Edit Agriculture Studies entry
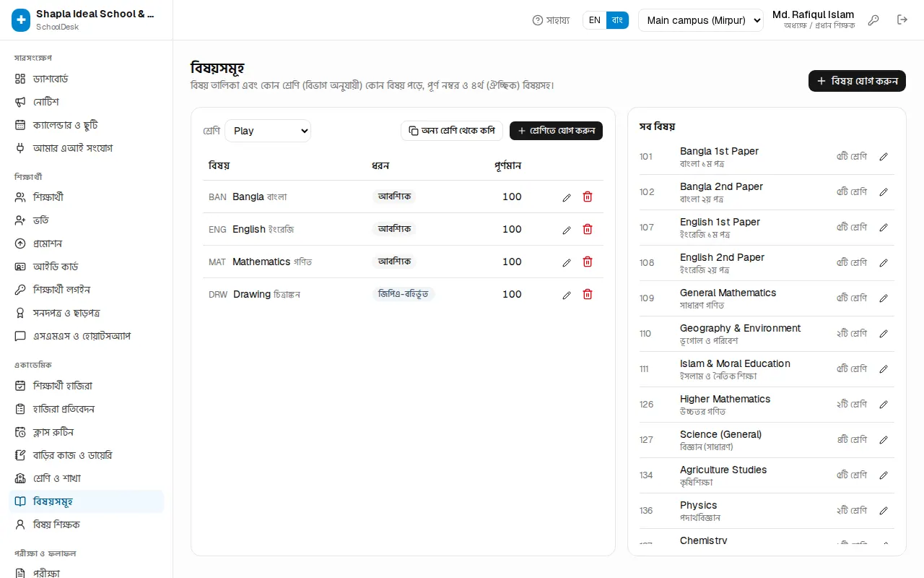Screen dimensions: 924x578 coord(884,475)
